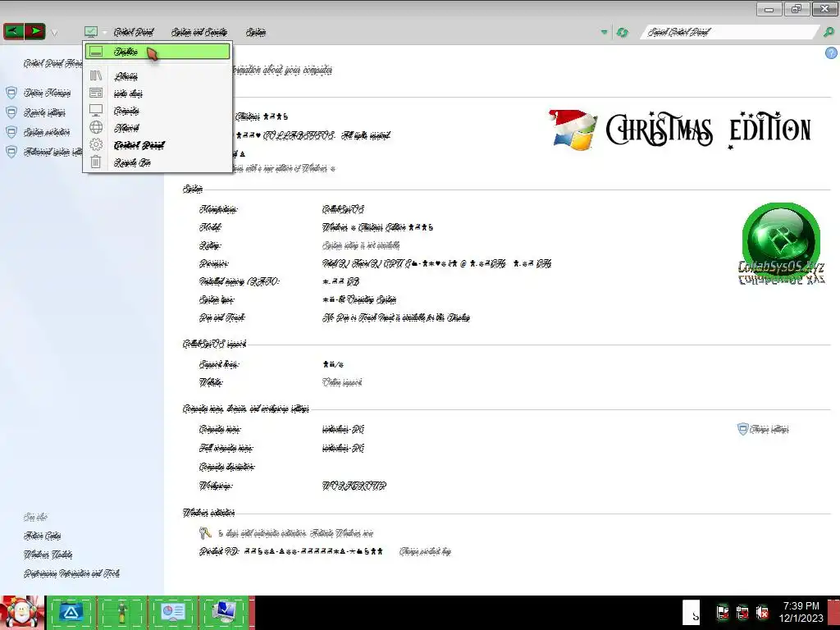This screenshot has height=630, width=840.
Task: Open Control Panel Home link
Action: (52, 63)
